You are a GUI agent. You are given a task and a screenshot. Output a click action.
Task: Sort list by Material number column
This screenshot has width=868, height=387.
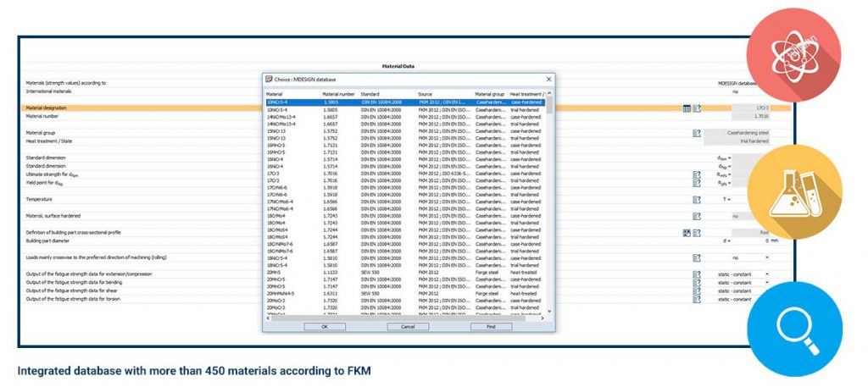[339, 94]
